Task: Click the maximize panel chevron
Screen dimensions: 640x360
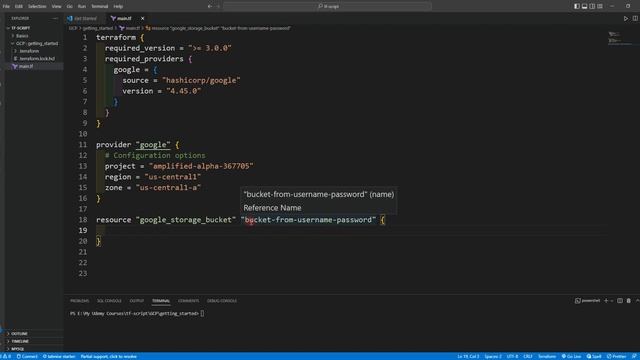Action: point(637,301)
